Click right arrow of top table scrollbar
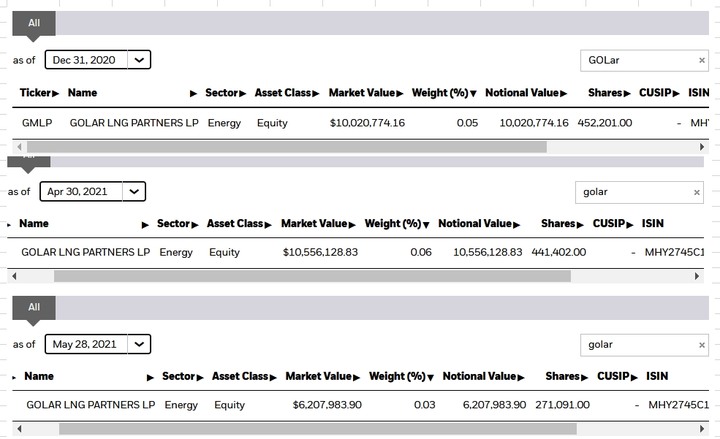This screenshot has height=439, width=720. pos(702,147)
